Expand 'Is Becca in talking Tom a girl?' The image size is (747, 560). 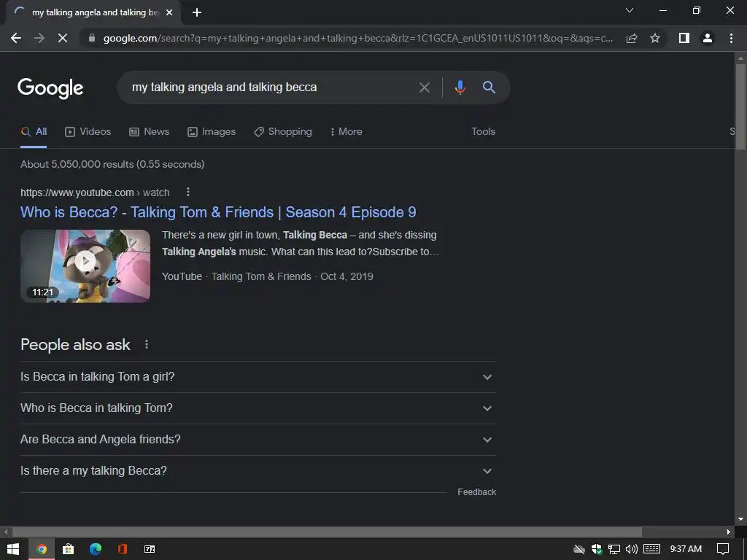pyautogui.click(x=258, y=377)
